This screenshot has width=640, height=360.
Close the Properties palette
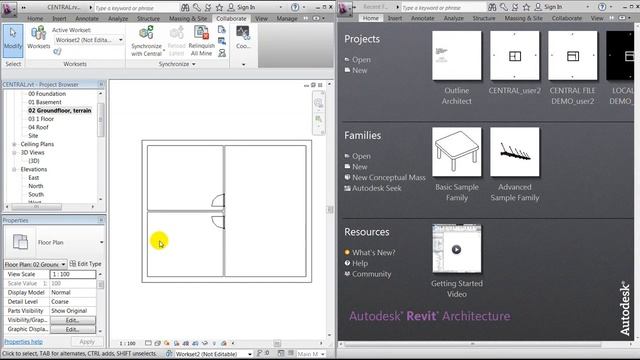click(101, 220)
